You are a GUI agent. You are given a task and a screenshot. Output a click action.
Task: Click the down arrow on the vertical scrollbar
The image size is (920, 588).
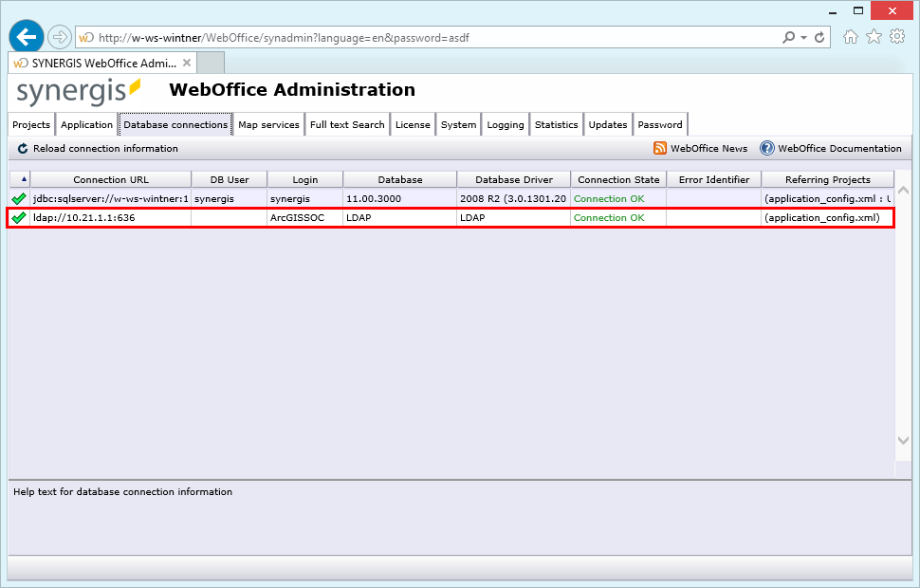[903, 441]
